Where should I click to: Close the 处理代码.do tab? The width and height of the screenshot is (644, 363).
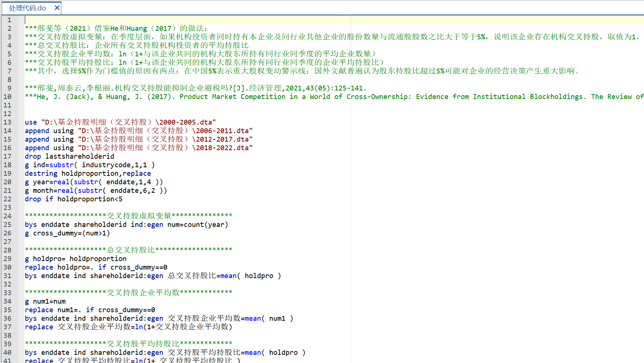pos(57,8)
